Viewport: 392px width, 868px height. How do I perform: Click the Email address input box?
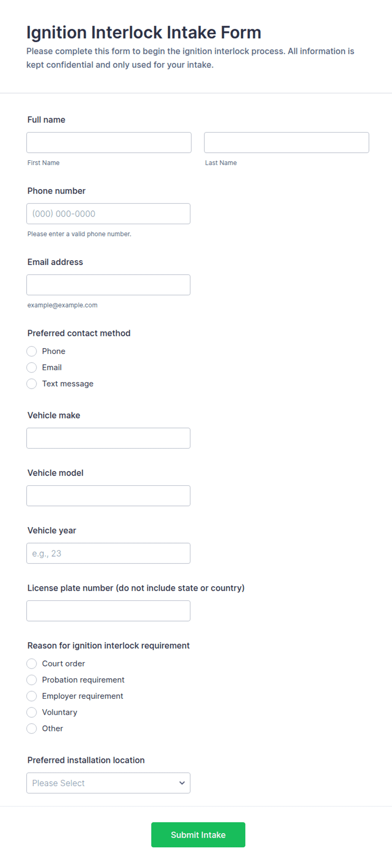(x=108, y=285)
